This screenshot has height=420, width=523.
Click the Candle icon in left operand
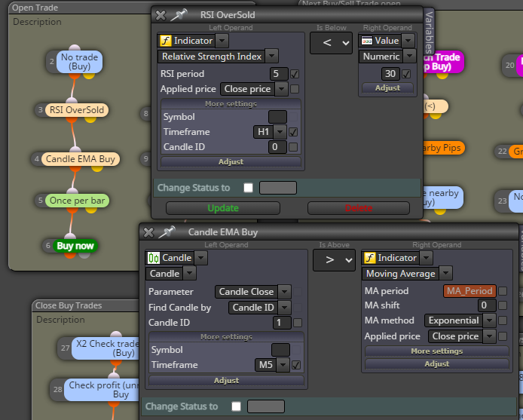point(154,258)
